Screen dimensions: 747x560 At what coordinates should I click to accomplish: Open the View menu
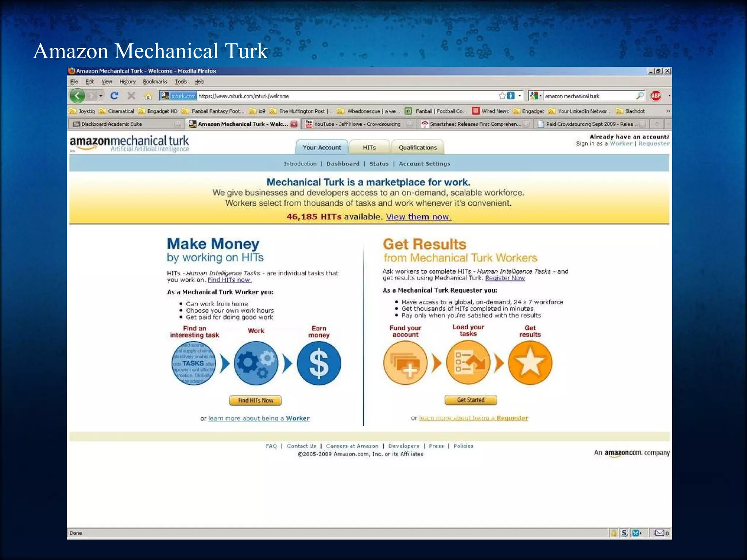[107, 82]
